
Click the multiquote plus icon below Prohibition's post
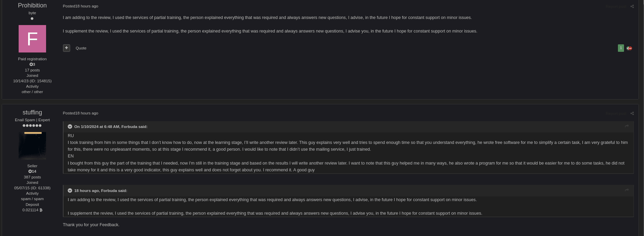pyautogui.click(x=66, y=48)
